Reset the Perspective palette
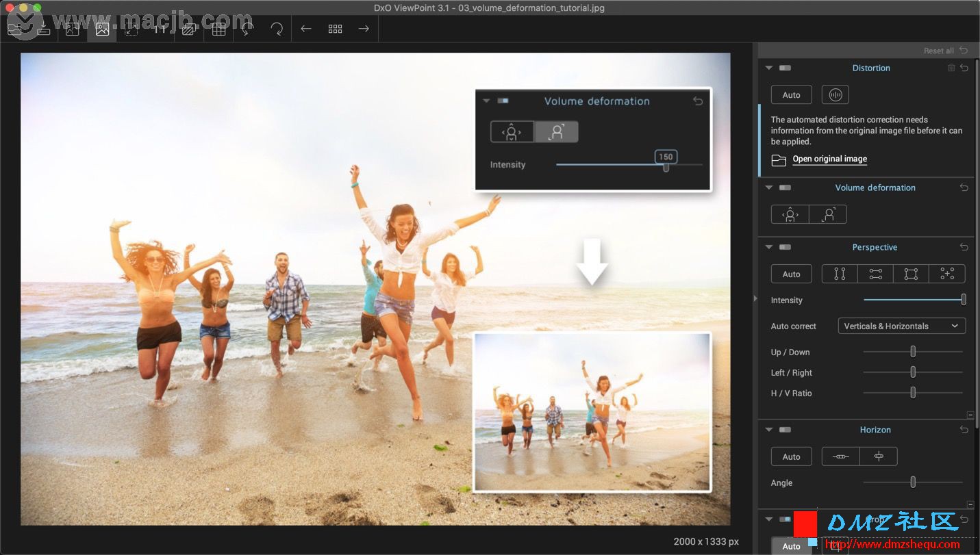The width and height of the screenshot is (980, 555). 964,247
